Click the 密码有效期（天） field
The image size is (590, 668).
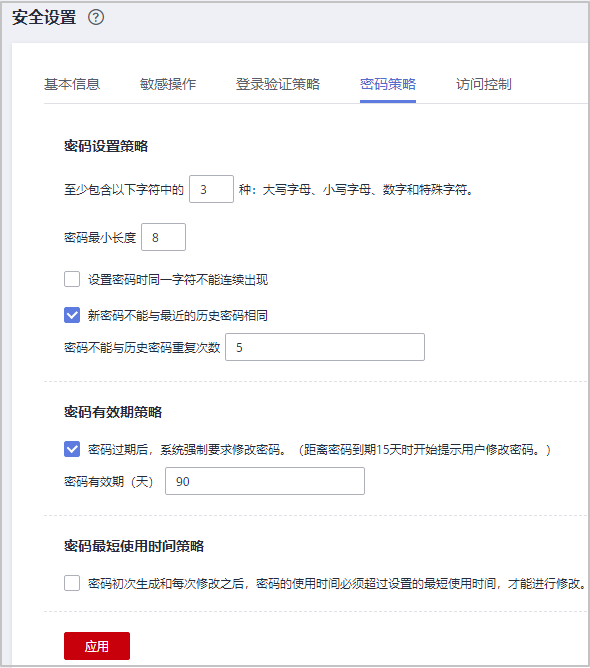[265, 481]
